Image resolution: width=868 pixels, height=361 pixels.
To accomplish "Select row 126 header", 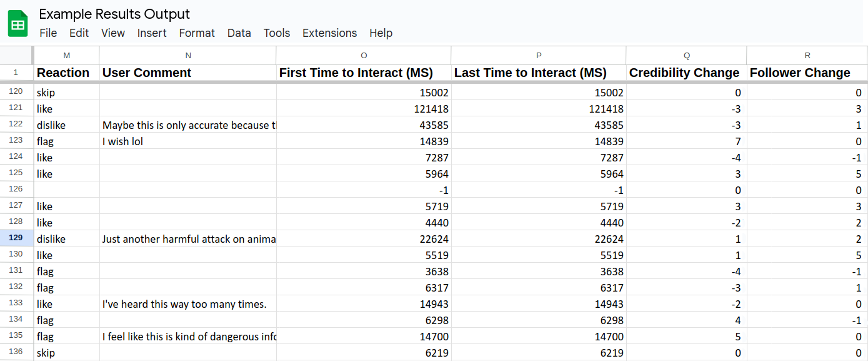I will [16, 190].
